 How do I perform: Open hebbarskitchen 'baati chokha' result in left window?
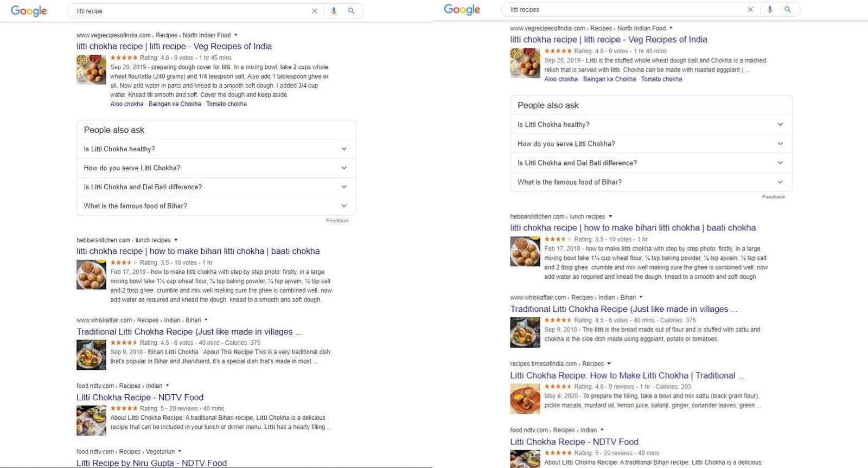(x=198, y=252)
